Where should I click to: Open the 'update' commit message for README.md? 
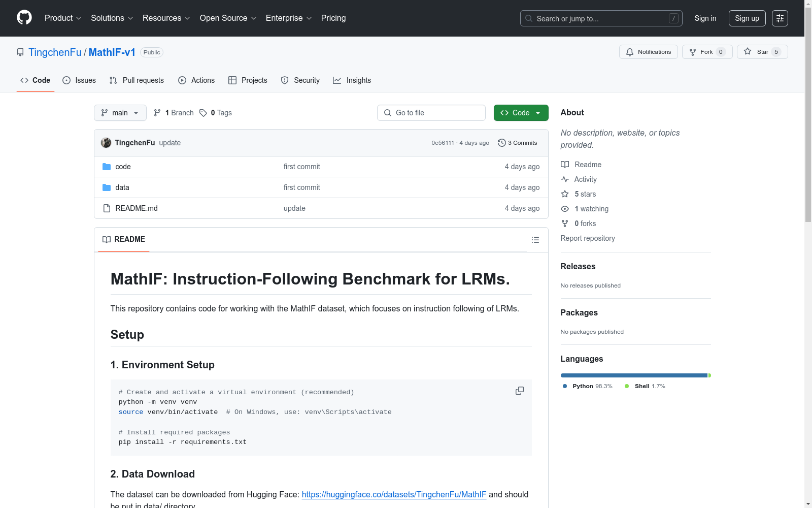294,208
